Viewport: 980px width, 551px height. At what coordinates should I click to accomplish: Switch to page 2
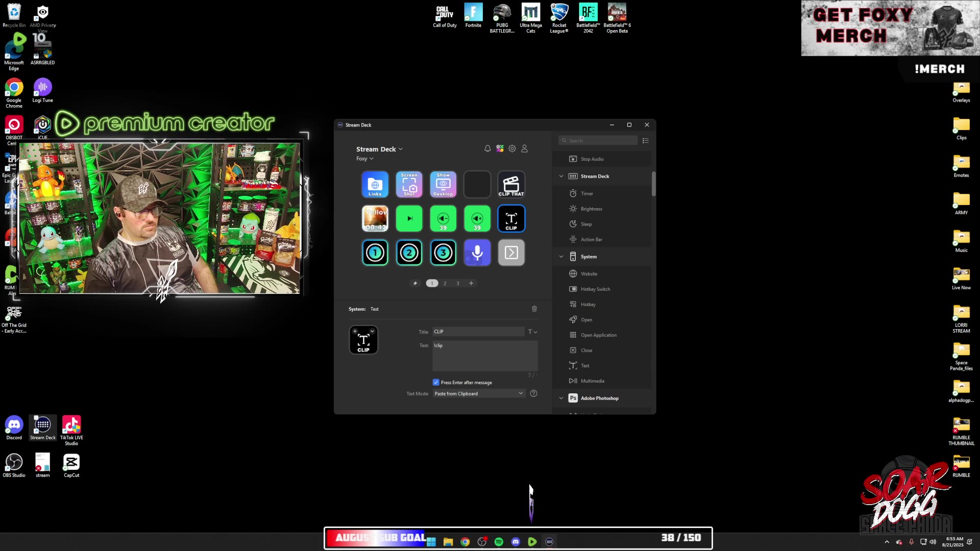(445, 283)
